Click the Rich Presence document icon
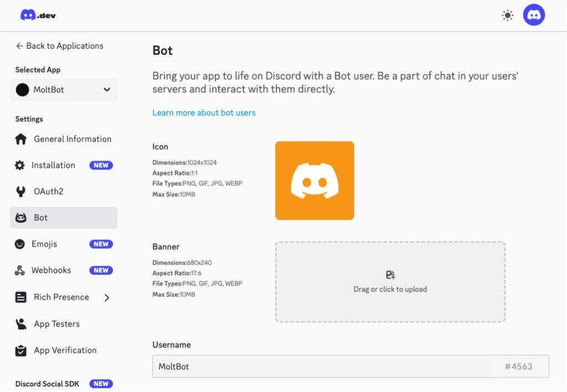This screenshot has width=567, height=392. coord(21,297)
